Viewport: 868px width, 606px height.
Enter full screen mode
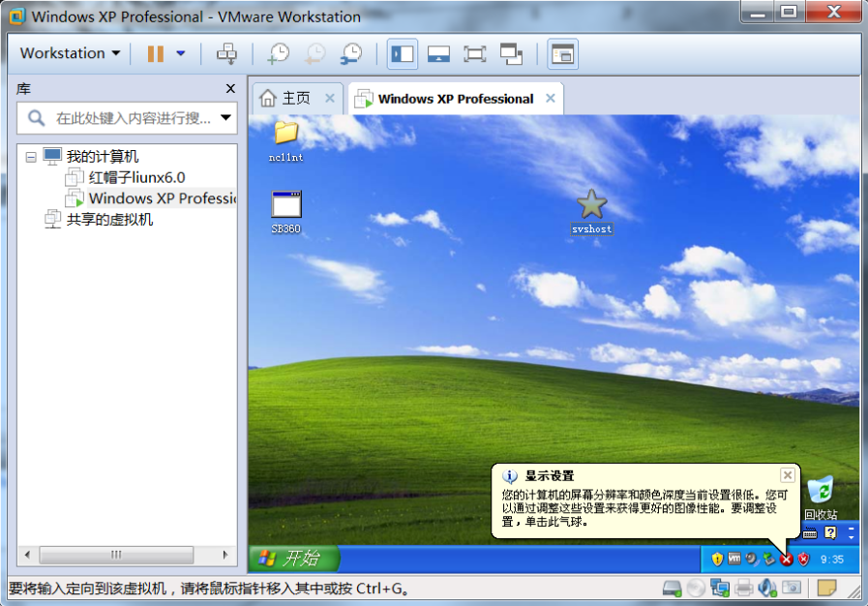tap(474, 54)
